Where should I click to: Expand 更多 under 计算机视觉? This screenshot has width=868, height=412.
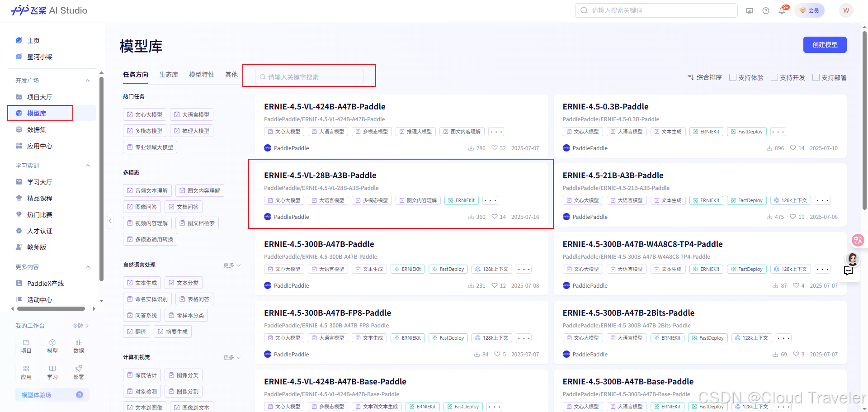(232, 358)
